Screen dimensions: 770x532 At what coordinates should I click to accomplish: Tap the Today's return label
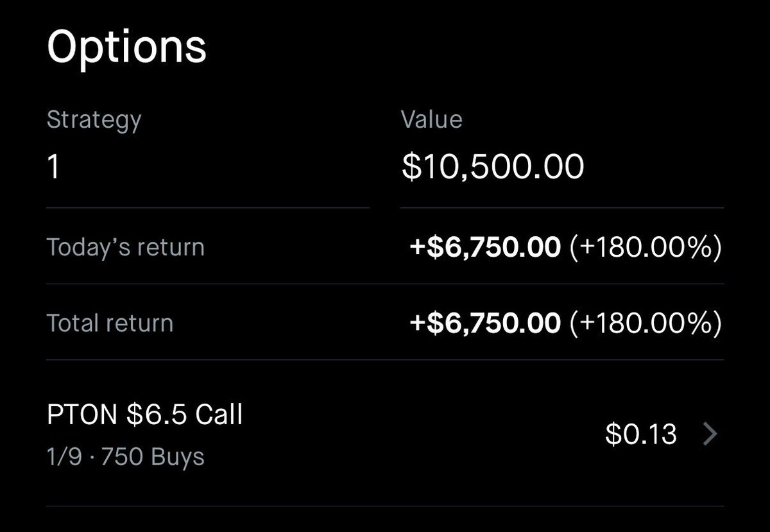pyautogui.click(x=126, y=247)
